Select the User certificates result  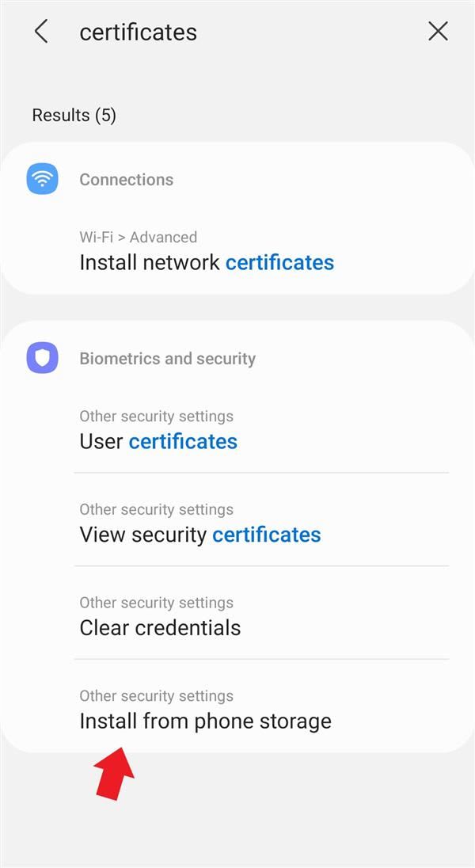[158, 441]
